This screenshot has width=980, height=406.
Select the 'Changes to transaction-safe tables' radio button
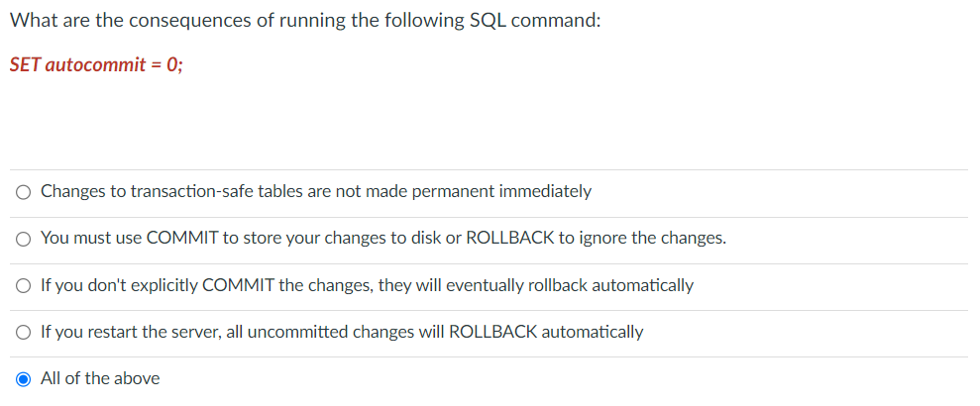click(23, 192)
